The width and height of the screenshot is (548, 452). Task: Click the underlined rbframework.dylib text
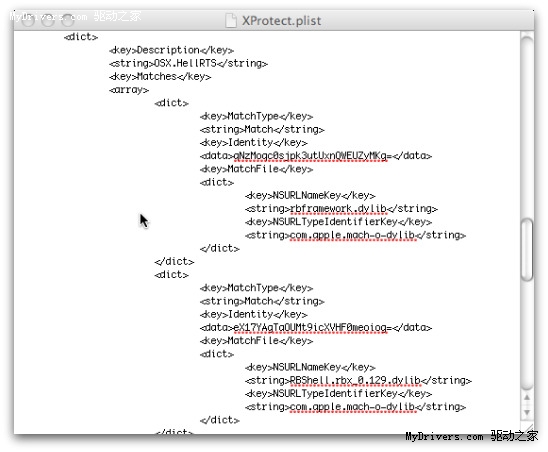pyautogui.click(x=338, y=209)
